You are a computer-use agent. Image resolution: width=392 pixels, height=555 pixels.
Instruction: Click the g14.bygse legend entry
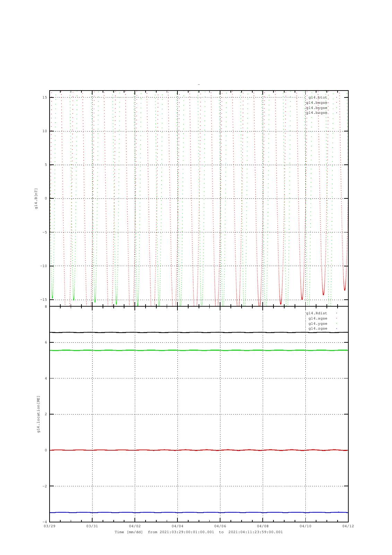point(316,108)
